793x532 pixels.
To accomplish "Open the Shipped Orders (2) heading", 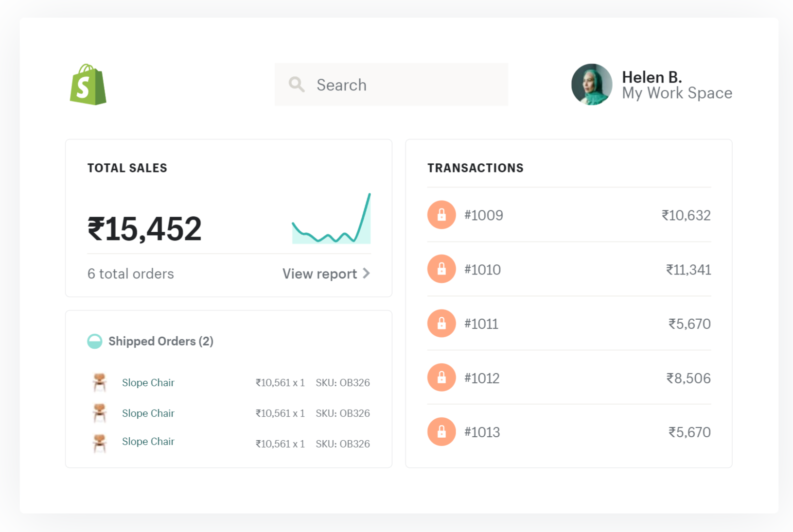I will click(160, 341).
